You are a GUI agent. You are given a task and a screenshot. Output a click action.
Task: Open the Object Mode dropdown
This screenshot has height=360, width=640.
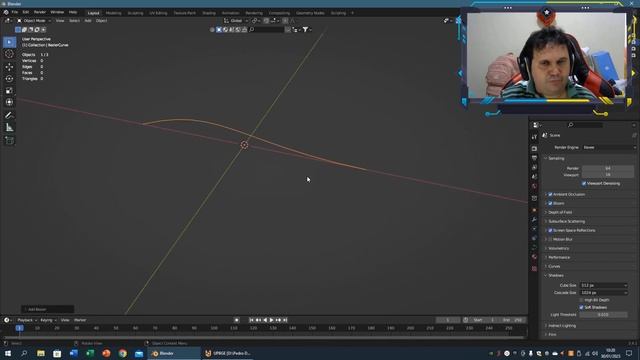pos(34,20)
